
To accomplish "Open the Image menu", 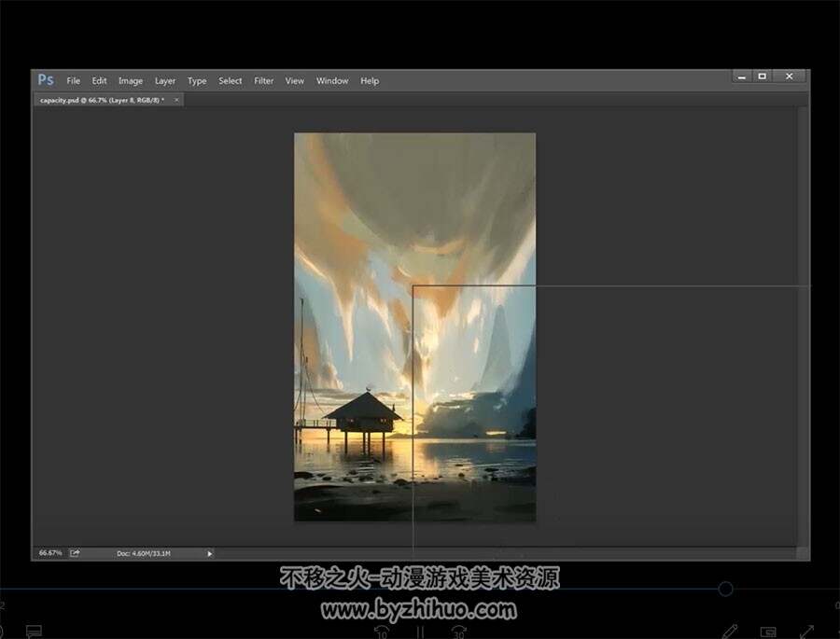I will click(x=130, y=81).
